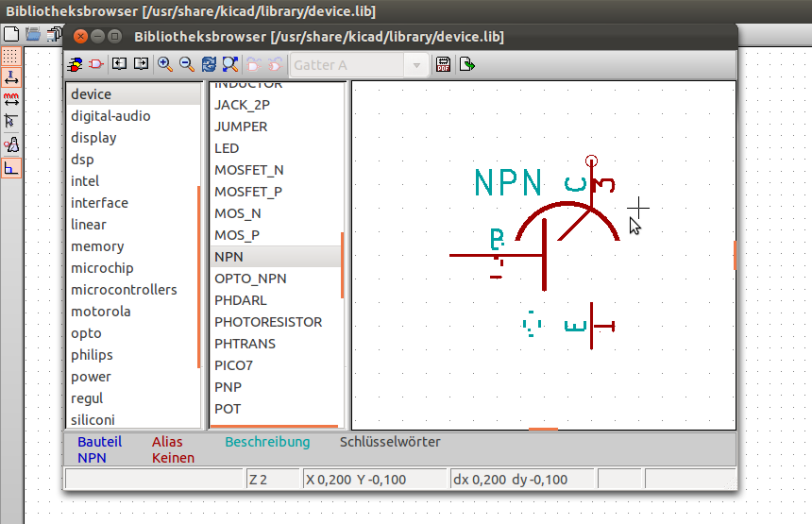
Task: Click the Z 2 zoom status field
Action: (272, 480)
